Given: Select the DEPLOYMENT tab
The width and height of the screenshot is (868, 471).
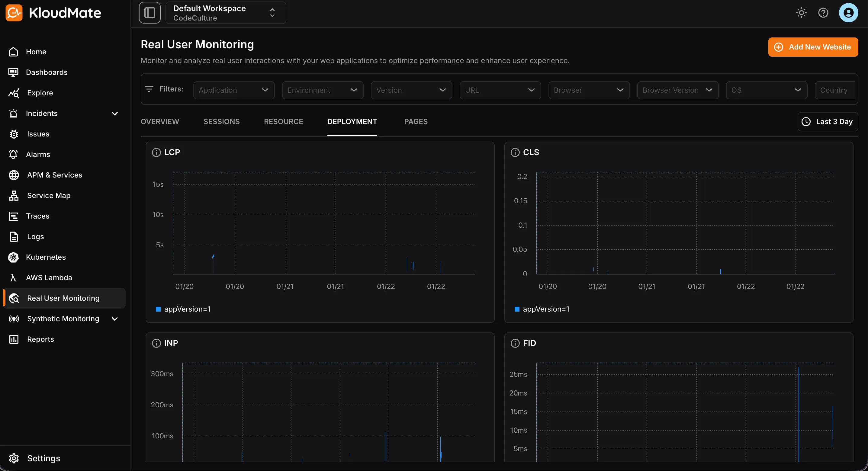Looking at the screenshot, I should [352, 122].
